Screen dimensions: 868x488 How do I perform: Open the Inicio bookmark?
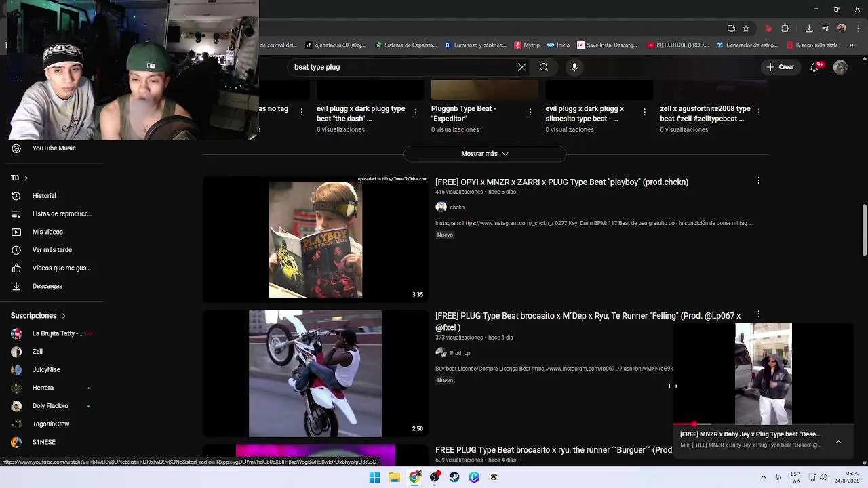(559, 45)
